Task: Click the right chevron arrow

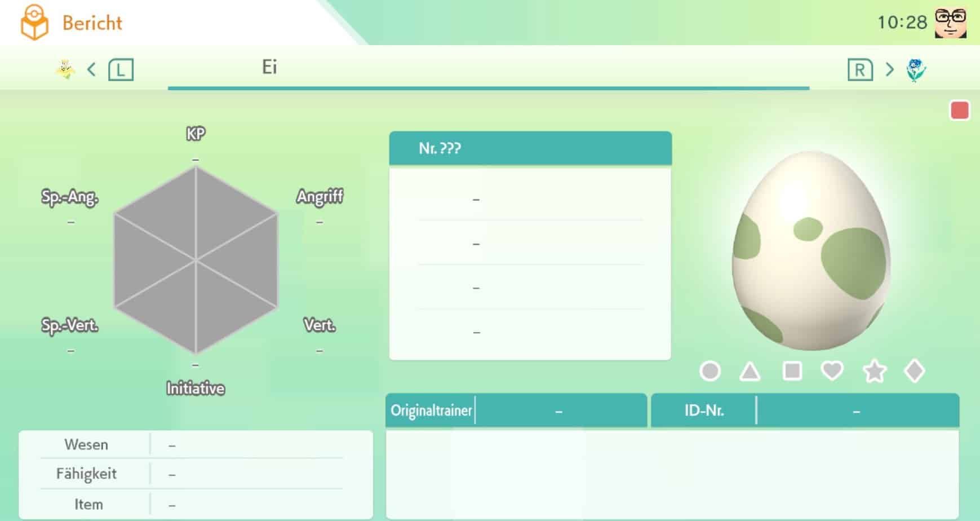Action: coord(890,70)
